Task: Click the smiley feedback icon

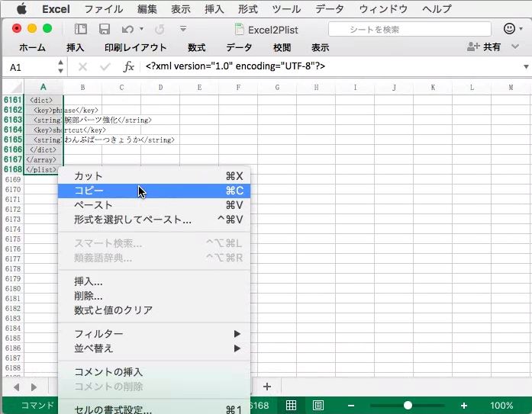Action: tap(509, 29)
